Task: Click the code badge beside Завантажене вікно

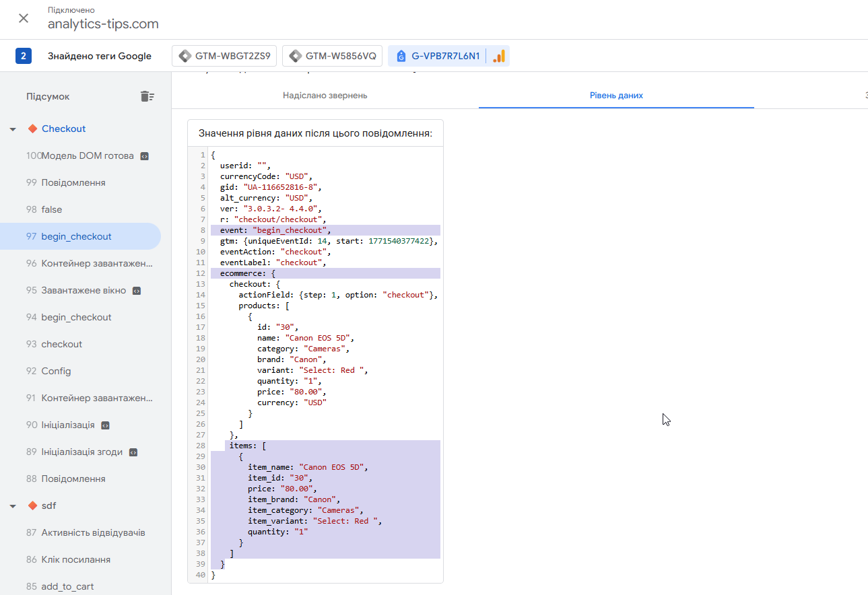Action: [x=137, y=291]
